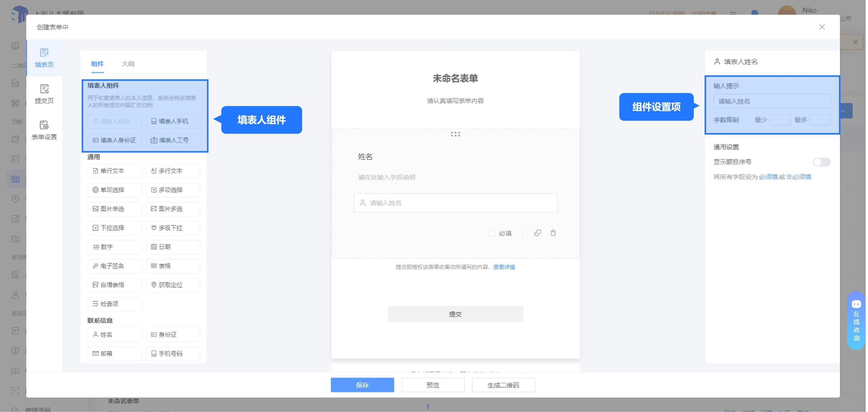The height and width of the screenshot is (412, 868).
Task: Click the 姓名 field label
Action: click(x=366, y=157)
